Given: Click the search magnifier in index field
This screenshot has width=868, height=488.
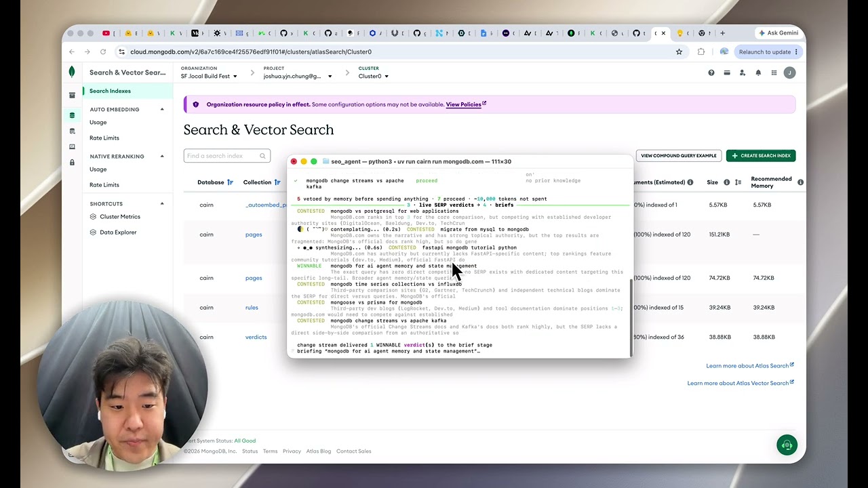Looking at the screenshot, I should point(262,156).
